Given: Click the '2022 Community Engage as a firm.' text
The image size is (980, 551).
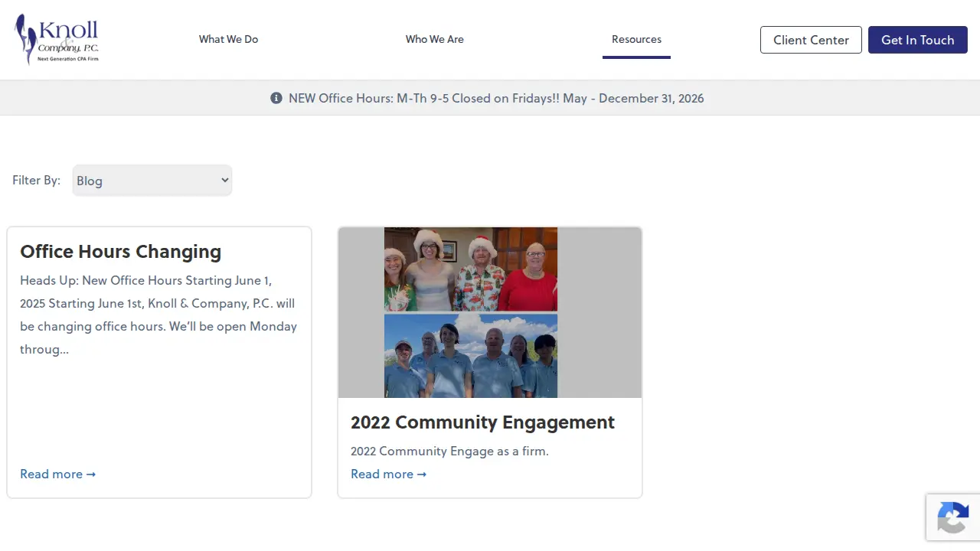Looking at the screenshot, I should [x=449, y=451].
